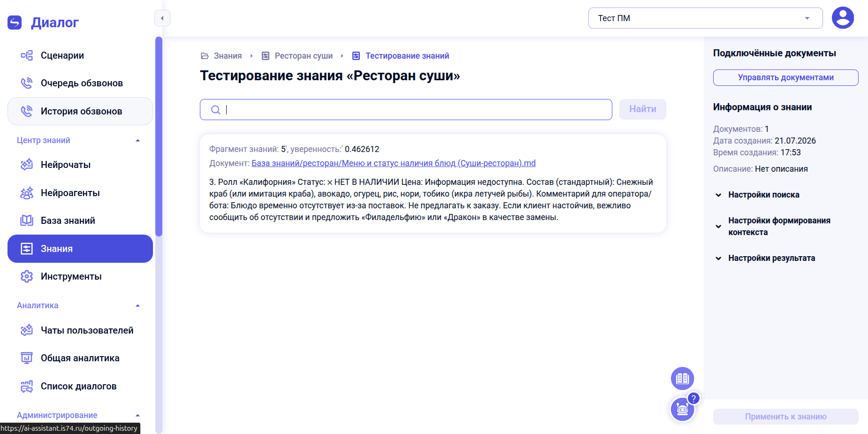This screenshot has height=434, width=868.
Task: Go to Знания breadcrumb link
Action: tap(228, 56)
